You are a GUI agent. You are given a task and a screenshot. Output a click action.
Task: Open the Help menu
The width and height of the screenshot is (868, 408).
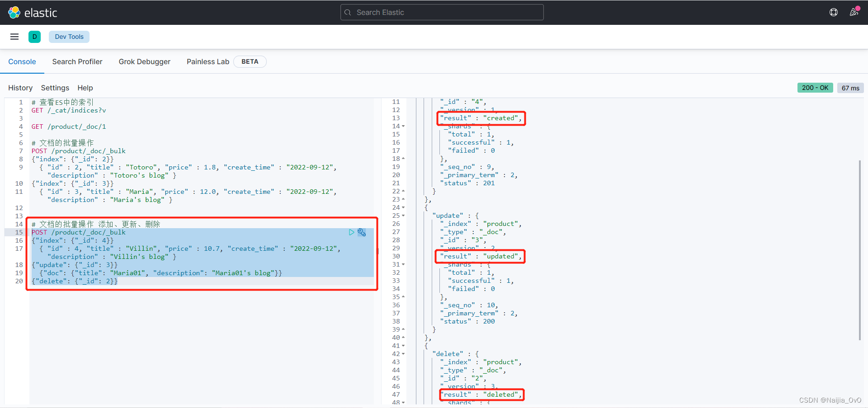(85, 88)
